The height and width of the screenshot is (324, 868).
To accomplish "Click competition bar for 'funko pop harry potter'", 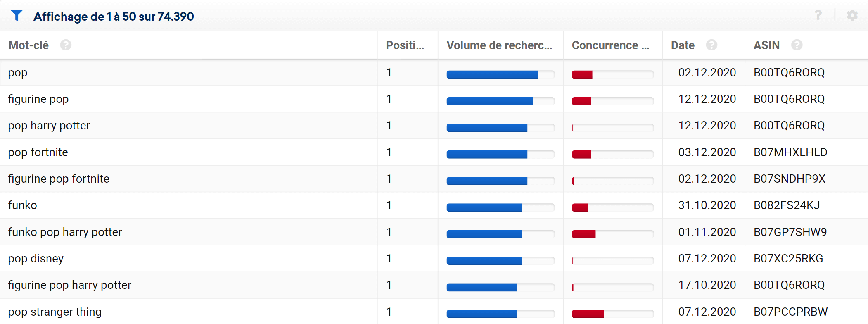I will pos(612,234).
